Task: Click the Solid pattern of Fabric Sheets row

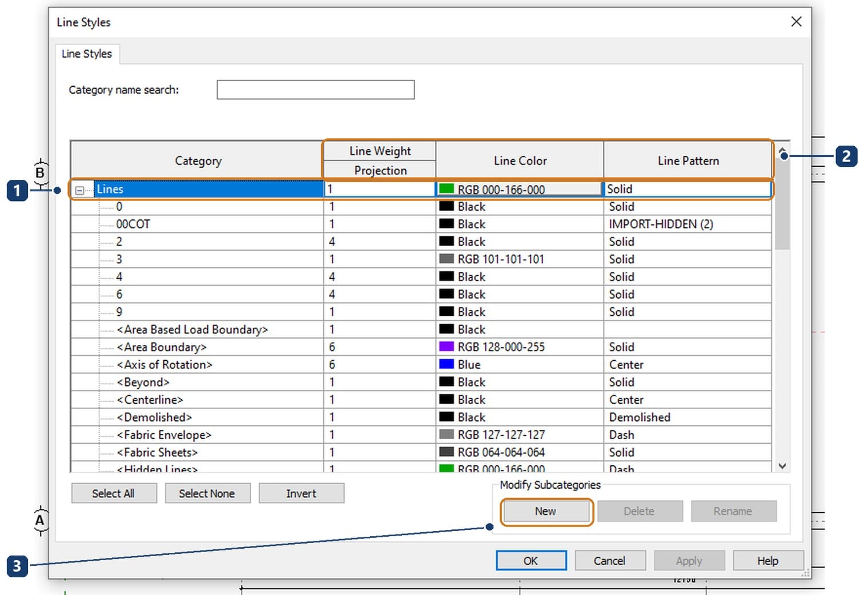Action: click(688, 452)
